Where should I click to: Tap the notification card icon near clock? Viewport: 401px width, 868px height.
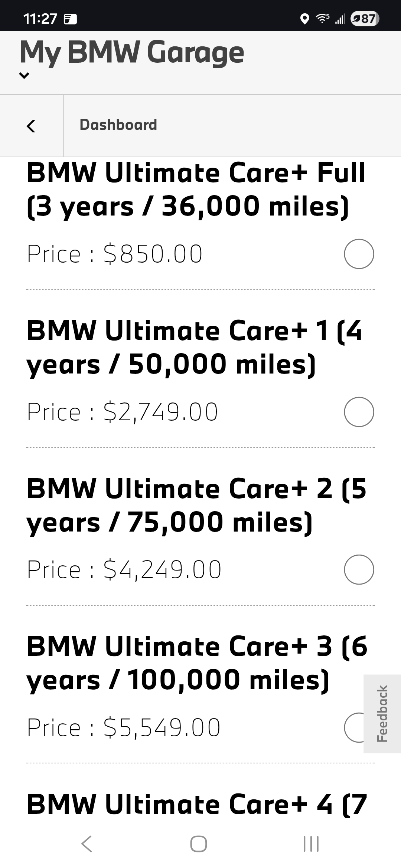click(x=71, y=19)
